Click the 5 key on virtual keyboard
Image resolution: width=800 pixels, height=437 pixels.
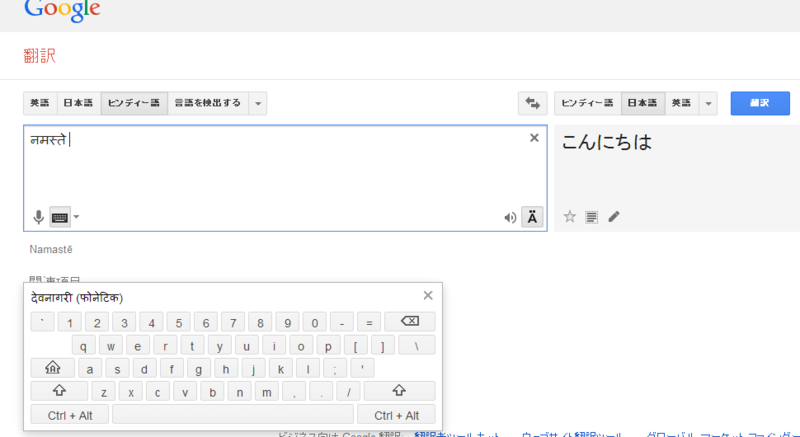(x=179, y=322)
